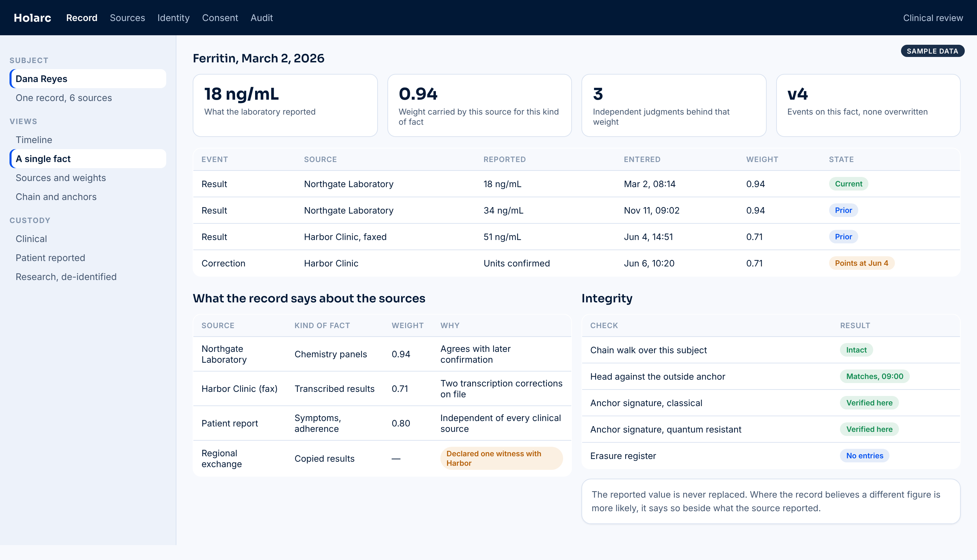This screenshot has height=560, width=977.
Task: Click the 0.94 weight summary card
Action: (x=479, y=105)
